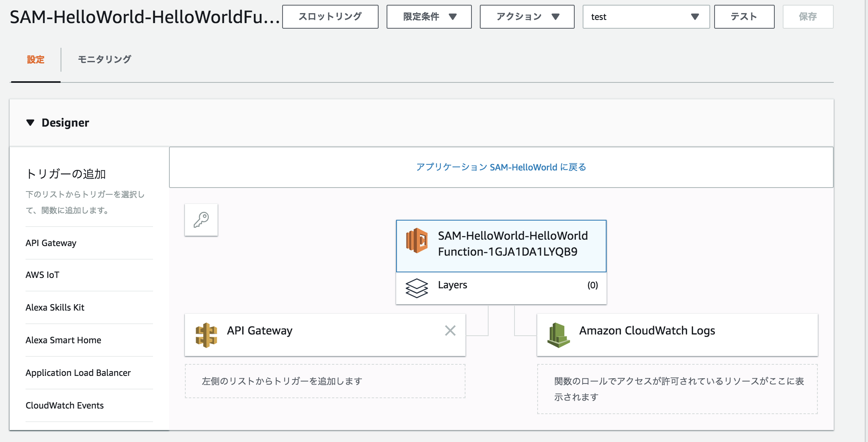The width and height of the screenshot is (868, 442).
Task: Click the function title SAM-HelloWorld-HelloWorldFu...
Action: (145, 17)
